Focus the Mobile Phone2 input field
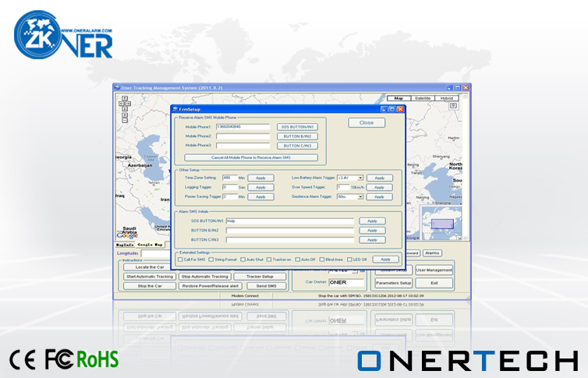The image size is (588, 378). [x=243, y=136]
